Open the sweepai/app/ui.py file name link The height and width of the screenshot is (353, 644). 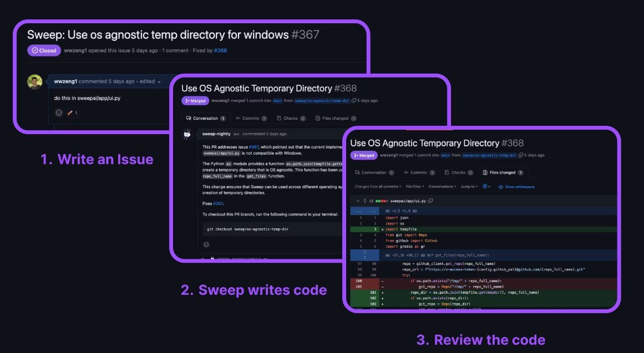click(x=408, y=201)
